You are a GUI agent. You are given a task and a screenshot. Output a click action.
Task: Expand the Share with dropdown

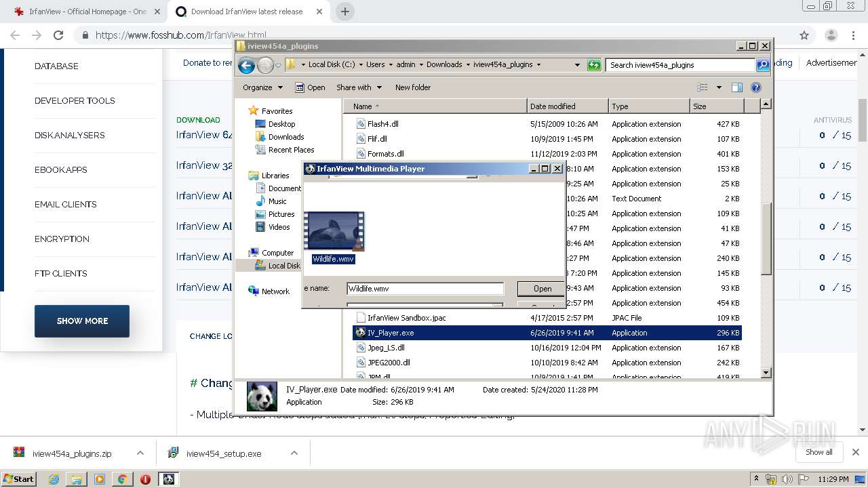359,87
